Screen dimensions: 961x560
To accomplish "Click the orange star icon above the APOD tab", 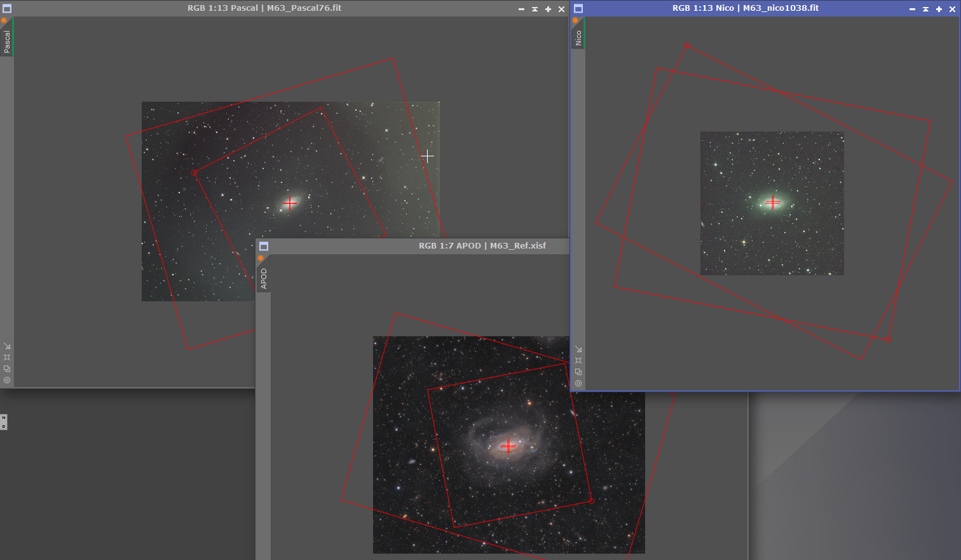I will [261, 259].
